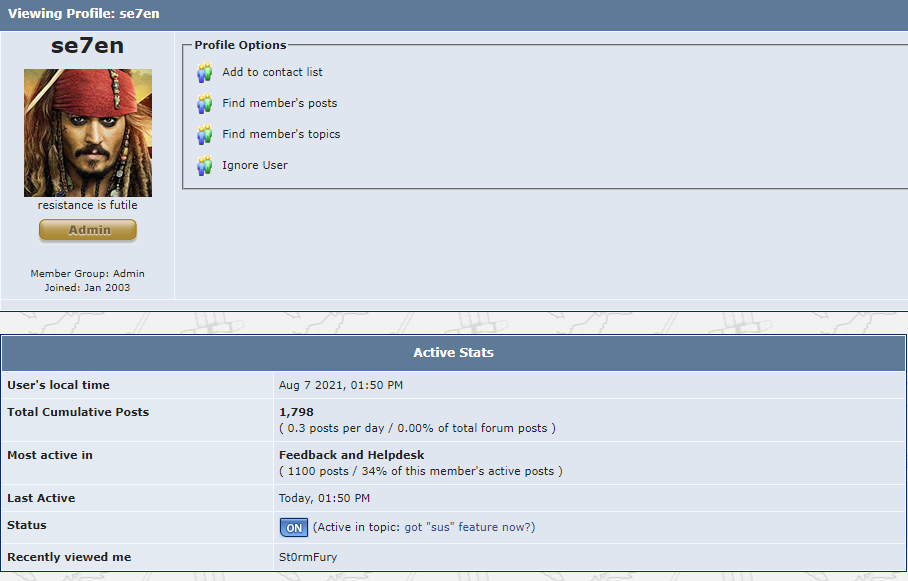
Task: Click the Active Stats section header
Action: [453, 353]
